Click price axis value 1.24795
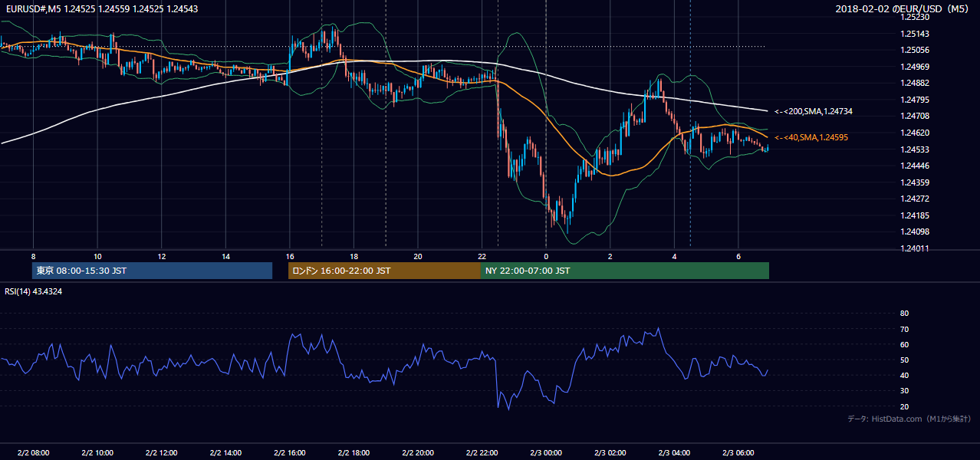The image size is (980, 460). coord(916,100)
